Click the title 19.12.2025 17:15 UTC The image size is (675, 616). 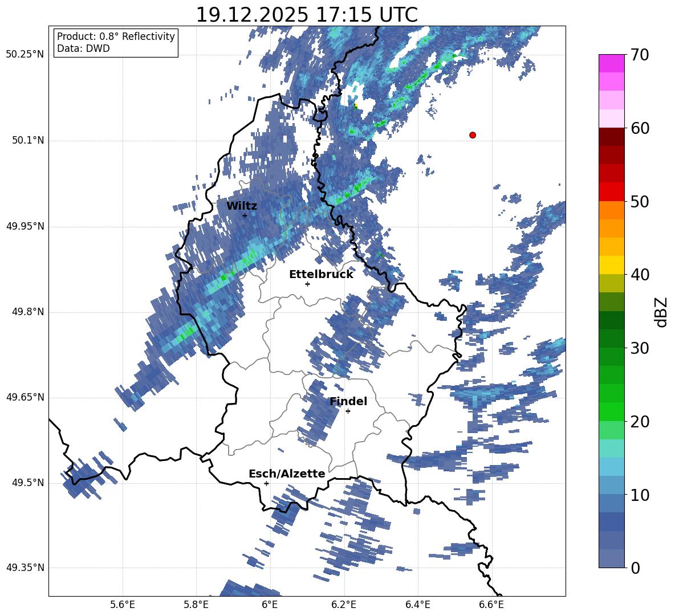point(307,15)
